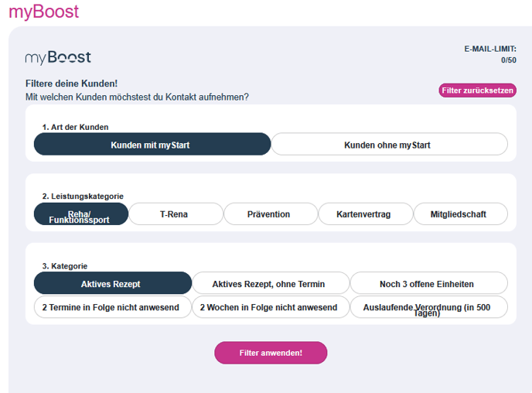The image size is (532, 393).
Task: Select "Auslaufende Verordnung" filter
Action: coord(428,307)
